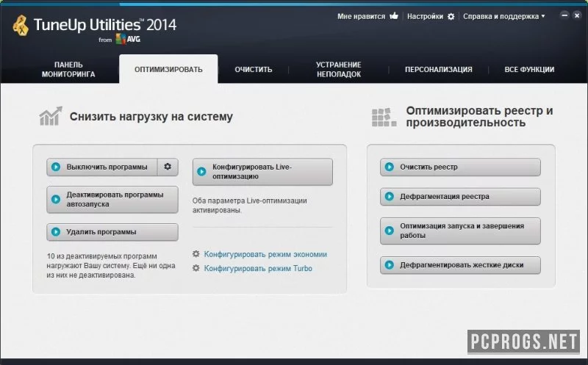Click the Очистить реестр button label
Image resolution: width=588 pixels, height=365 pixels.
click(x=429, y=167)
